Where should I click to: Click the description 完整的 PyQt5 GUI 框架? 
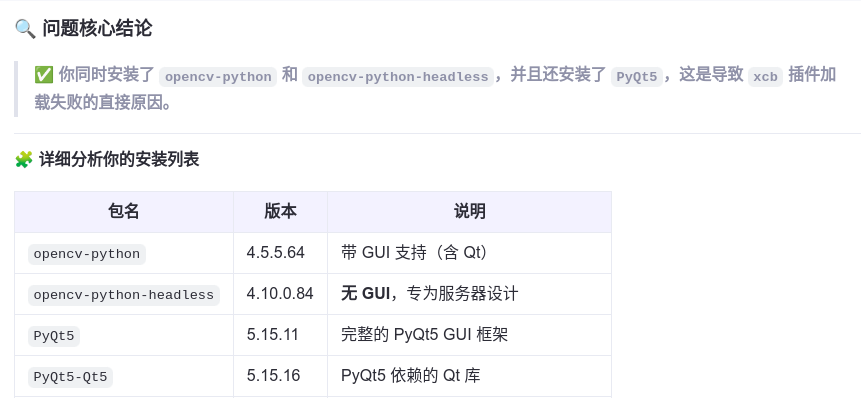[x=424, y=335]
